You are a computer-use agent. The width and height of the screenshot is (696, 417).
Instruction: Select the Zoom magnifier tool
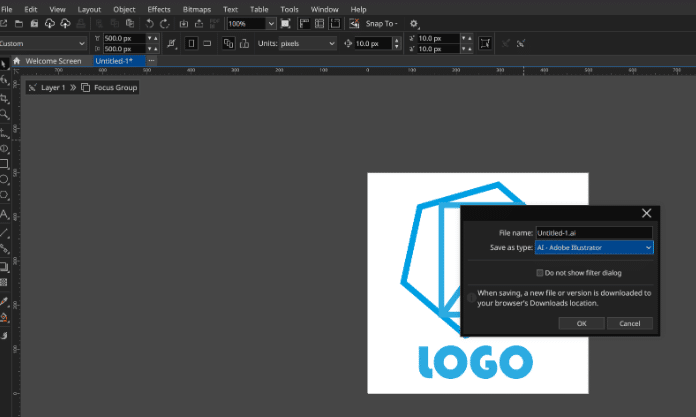click(x=4, y=114)
